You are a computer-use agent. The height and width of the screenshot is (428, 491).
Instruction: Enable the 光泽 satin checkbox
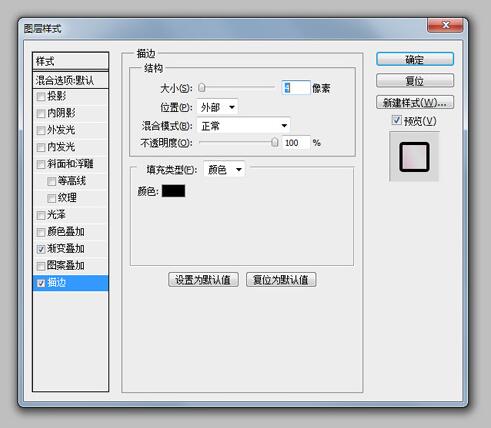pos(41,215)
